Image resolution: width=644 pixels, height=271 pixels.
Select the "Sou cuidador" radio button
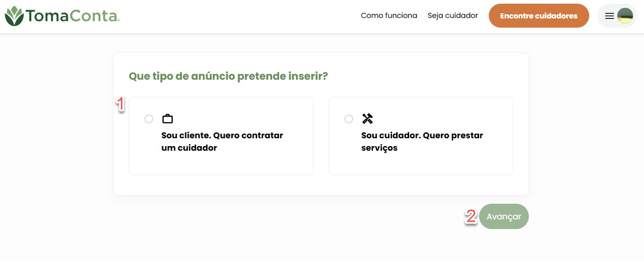349,119
